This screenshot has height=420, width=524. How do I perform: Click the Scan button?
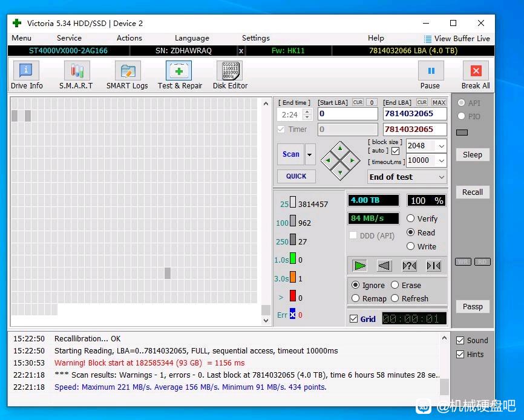click(x=290, y=154)
